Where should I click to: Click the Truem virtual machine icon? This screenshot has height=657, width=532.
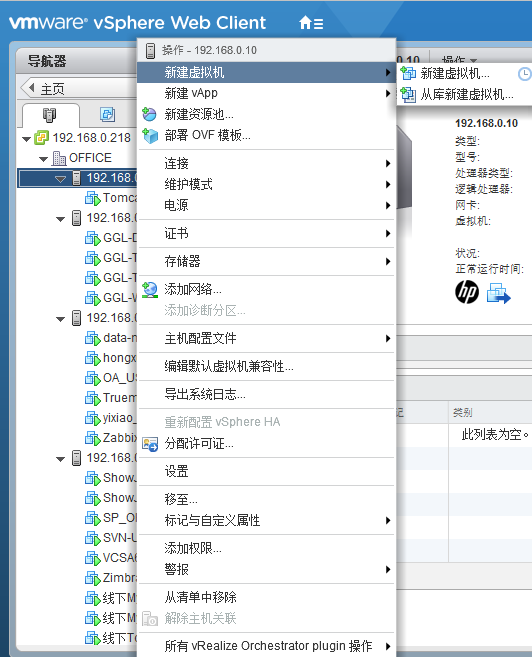(x=92, y=398)
